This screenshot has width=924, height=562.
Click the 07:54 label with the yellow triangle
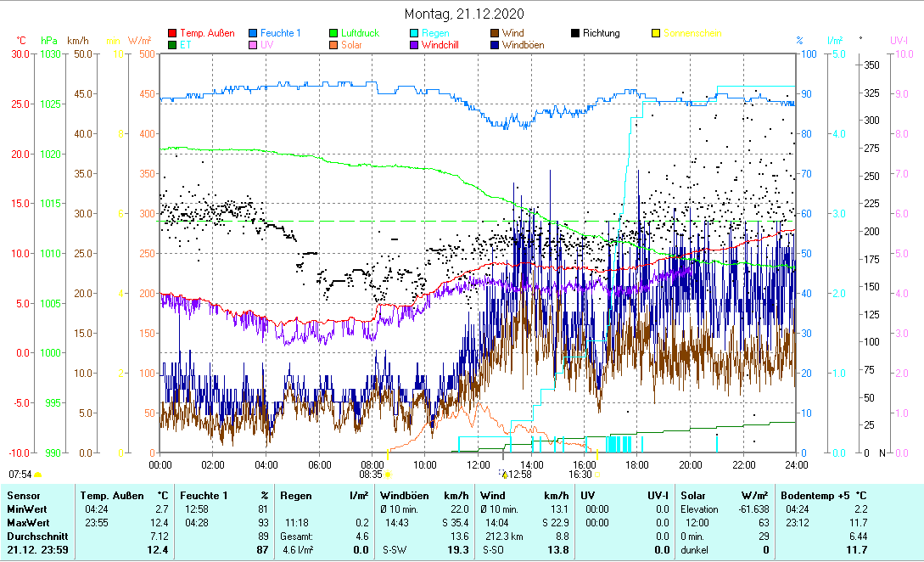pyautogui.click(x=25, y=475)
